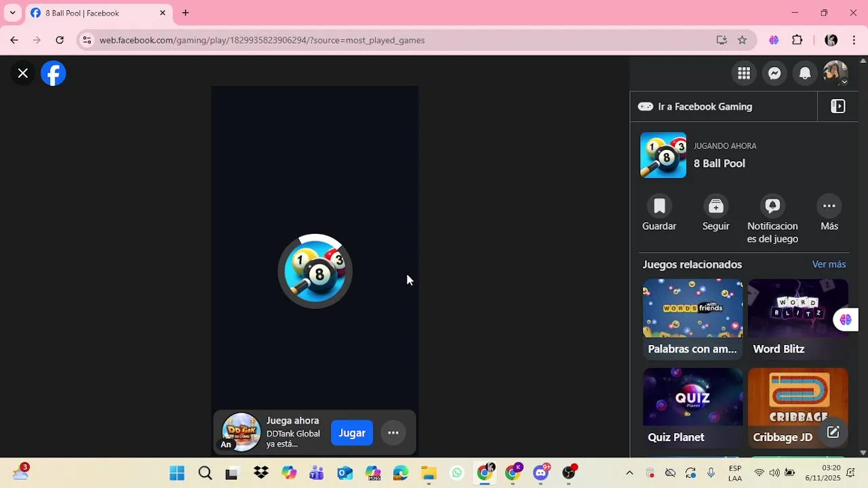The height and width of the screenshot is (488, 868).
Task: Click the 'JUGANDO AHORA' label
Action: coord(725,146)
